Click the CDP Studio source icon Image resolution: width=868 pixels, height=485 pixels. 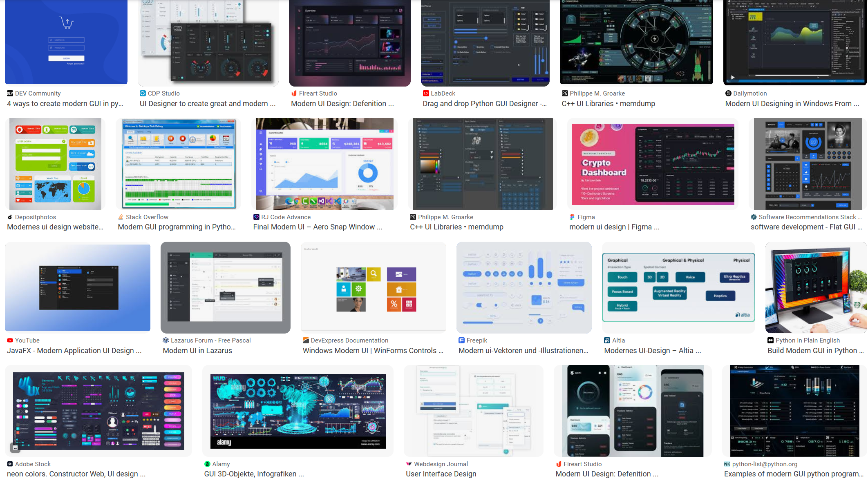click(x=143, y=93)
